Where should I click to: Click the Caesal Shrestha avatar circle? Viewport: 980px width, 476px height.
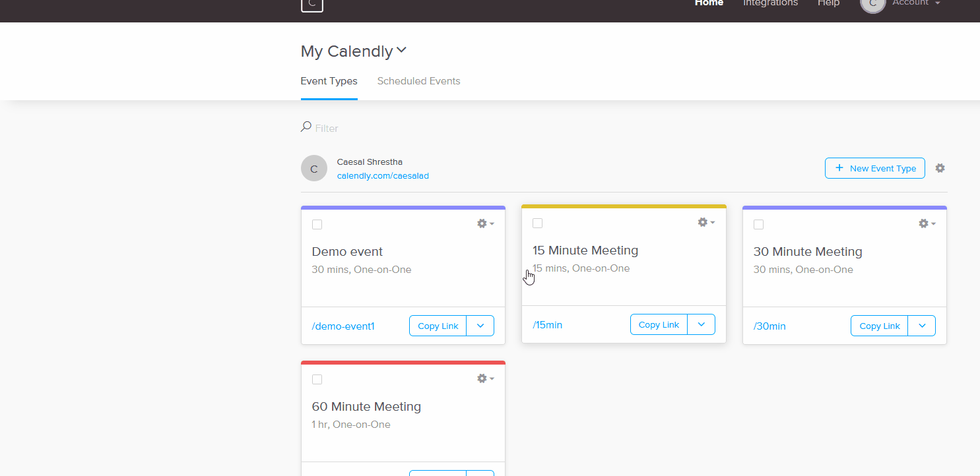[x=314, y=168]
